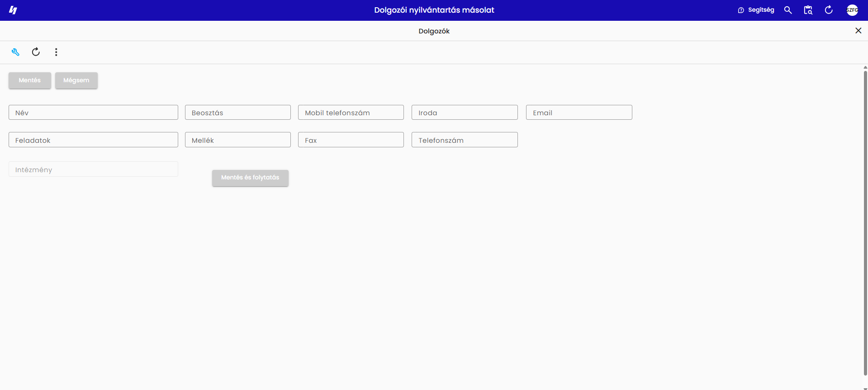The image size is (868, 390).
Task: Click the header refresh icon
Action: [x=829, y=10]
